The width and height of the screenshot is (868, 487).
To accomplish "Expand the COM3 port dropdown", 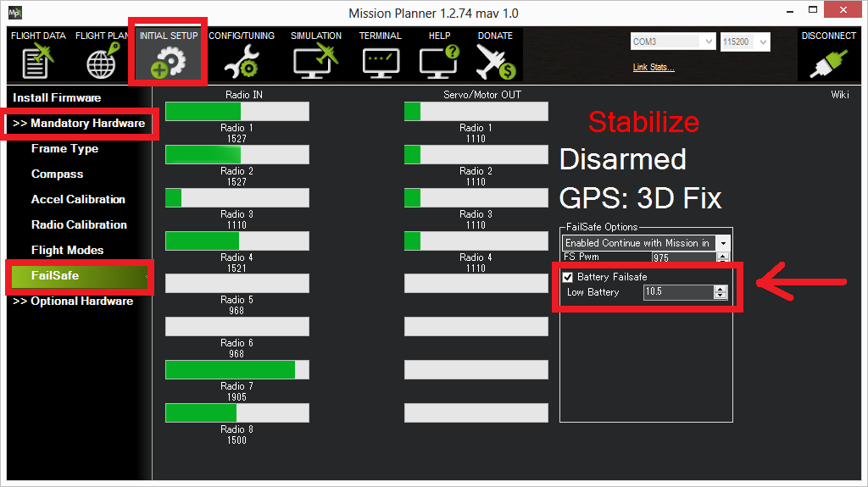I will [x=709, y=42].
